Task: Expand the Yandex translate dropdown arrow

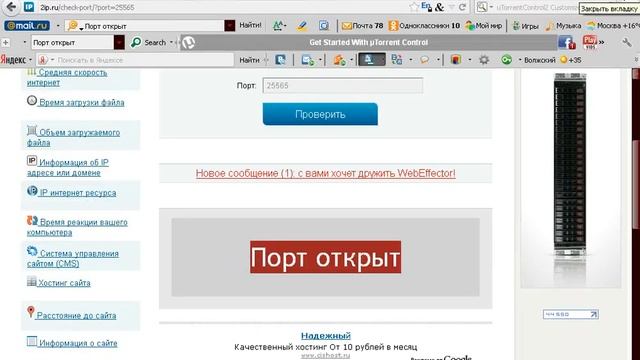Action: click(x=411, y=60)
